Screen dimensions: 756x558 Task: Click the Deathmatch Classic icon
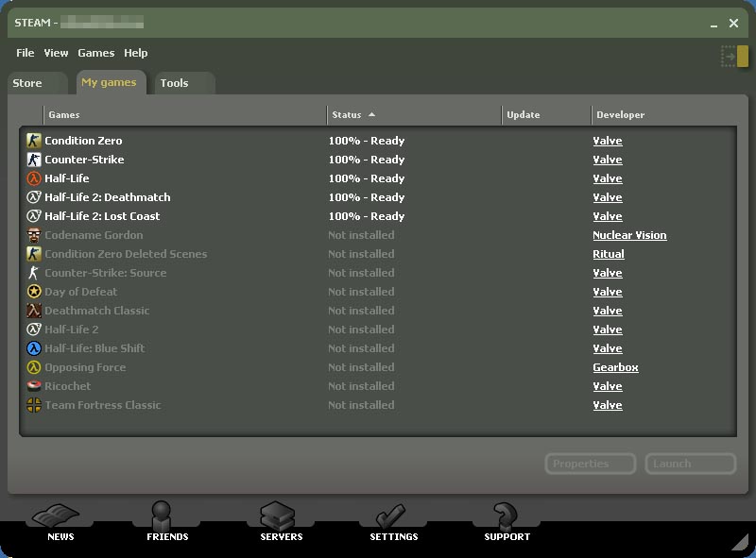pos(34,311)
